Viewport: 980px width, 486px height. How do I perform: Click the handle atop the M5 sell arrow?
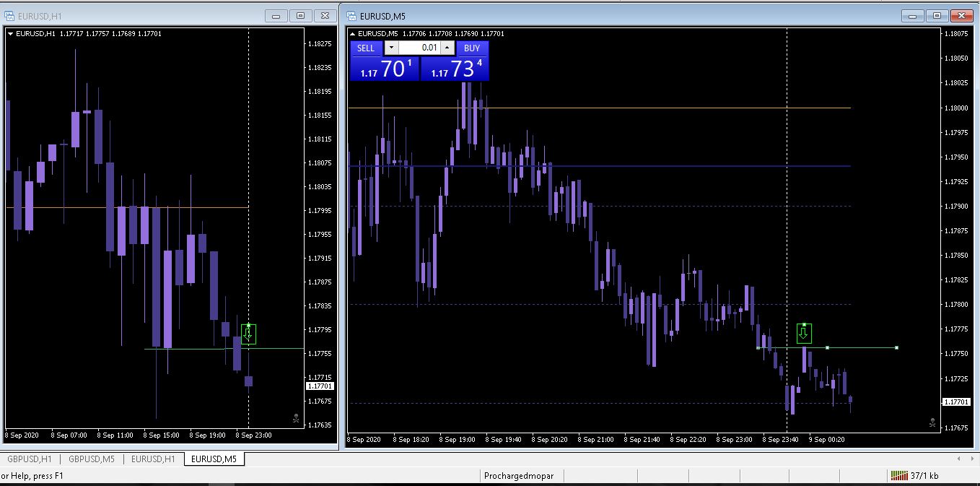[x=804, y=324]
